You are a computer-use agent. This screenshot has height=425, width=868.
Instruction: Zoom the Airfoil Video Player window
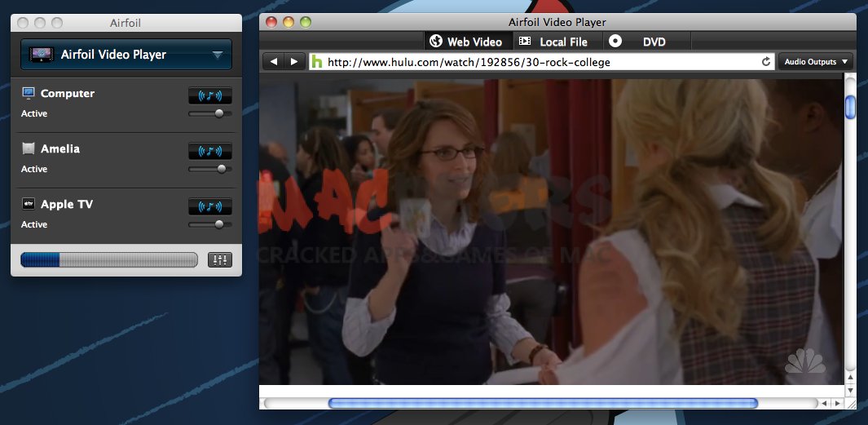[x=306, y=22]
